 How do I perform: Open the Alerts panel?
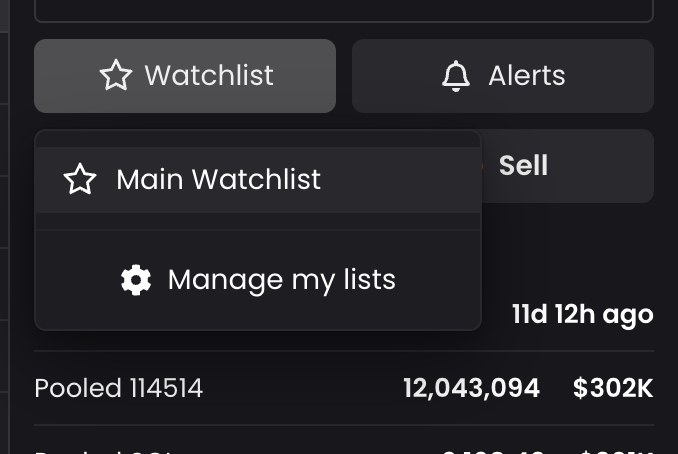pos(502,76)
